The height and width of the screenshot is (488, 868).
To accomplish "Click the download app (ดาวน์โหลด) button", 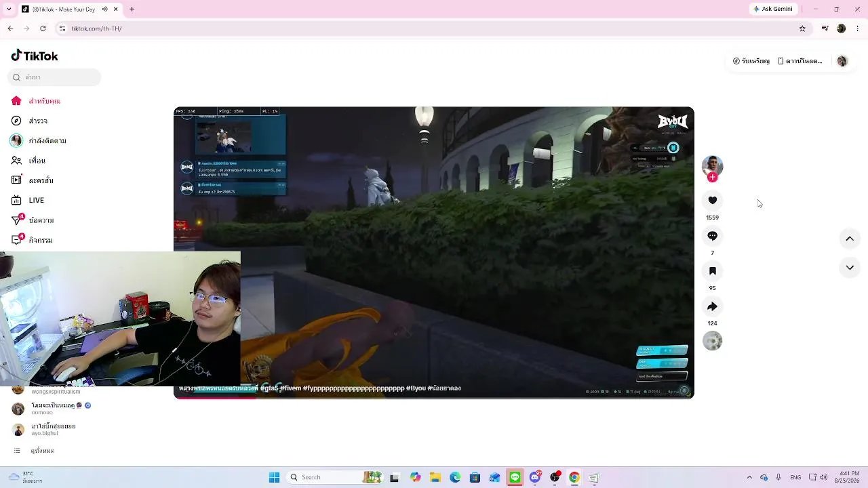I will coord(800,61).
